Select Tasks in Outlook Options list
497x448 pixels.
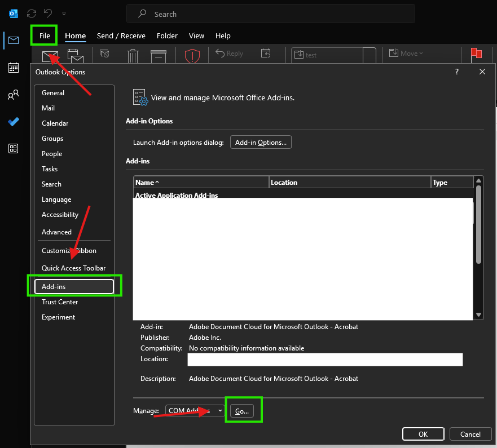(74, 168)
